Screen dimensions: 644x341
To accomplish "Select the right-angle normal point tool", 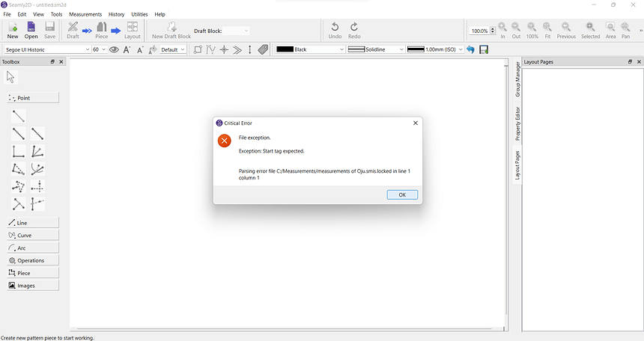I will (18, 151).
